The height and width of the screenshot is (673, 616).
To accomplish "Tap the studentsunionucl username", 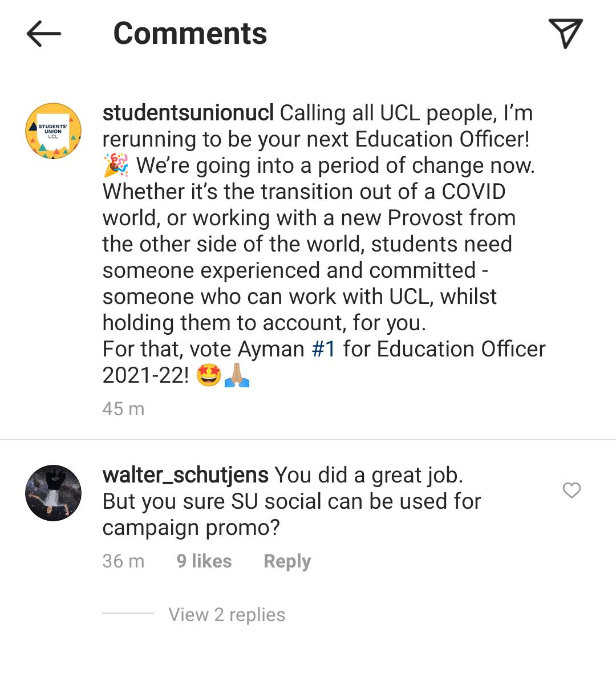I will pyautogui.click(x=188, y=113).
